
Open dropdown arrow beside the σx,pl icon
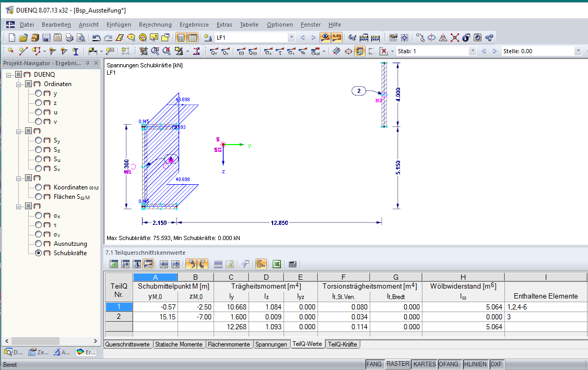[x=324, y=51]
